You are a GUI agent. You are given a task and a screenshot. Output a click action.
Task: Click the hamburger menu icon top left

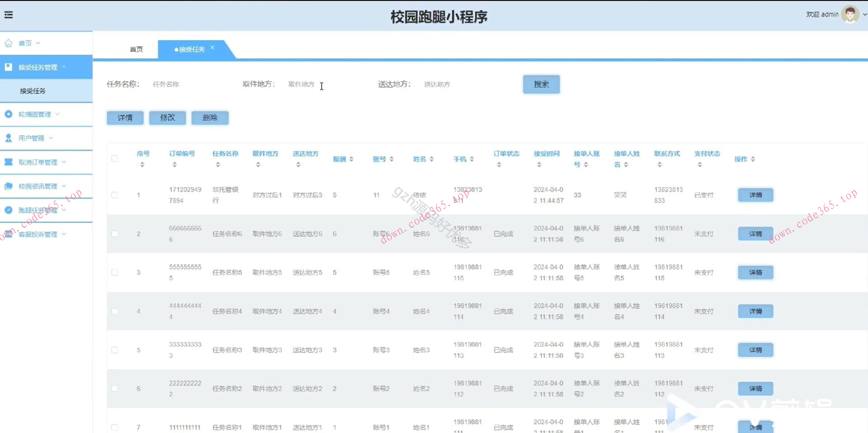point(9,14)
